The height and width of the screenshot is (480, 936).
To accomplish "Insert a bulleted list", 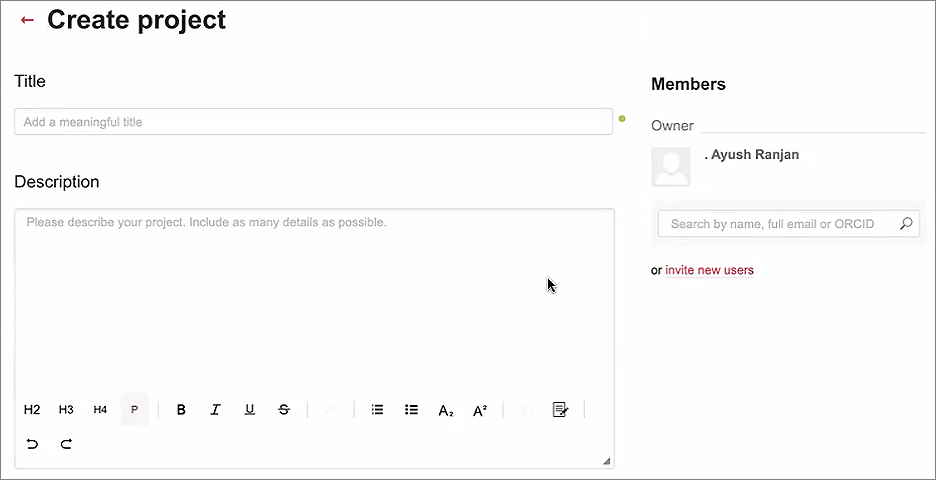I will click(x=411, y=410).
